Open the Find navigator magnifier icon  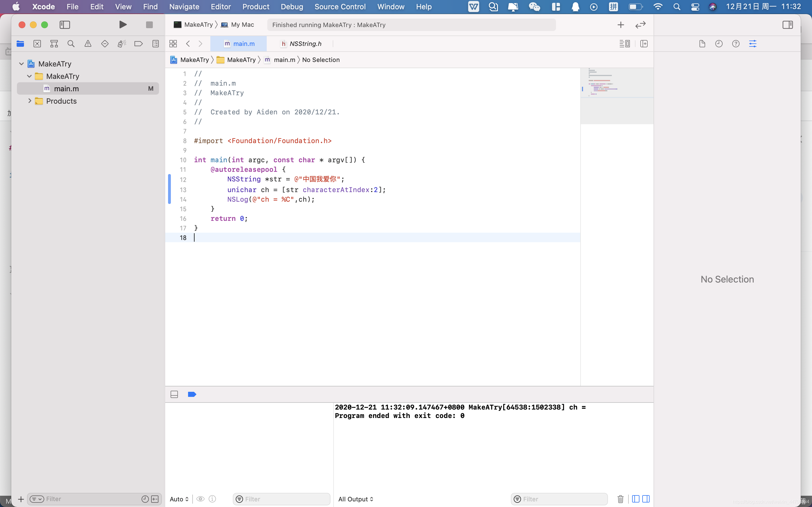[x=71, y=44]
